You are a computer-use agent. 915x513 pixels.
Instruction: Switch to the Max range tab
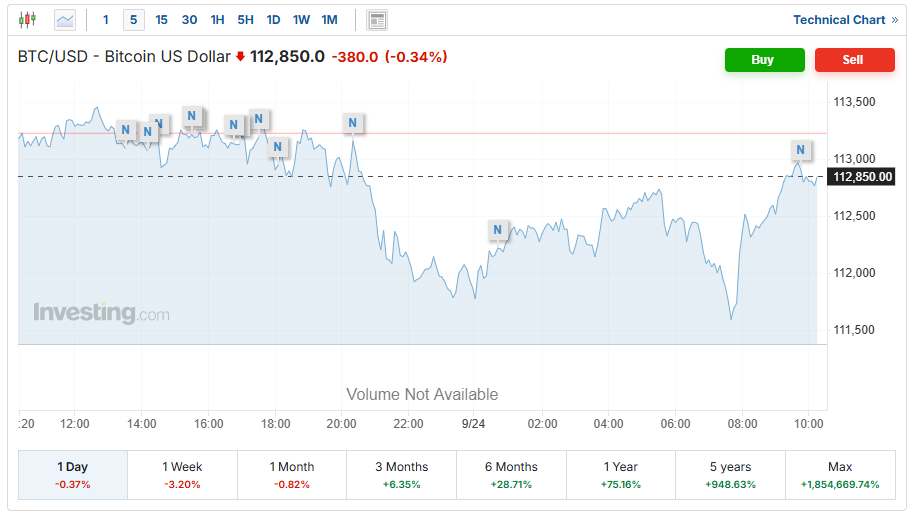pos(840,474)
